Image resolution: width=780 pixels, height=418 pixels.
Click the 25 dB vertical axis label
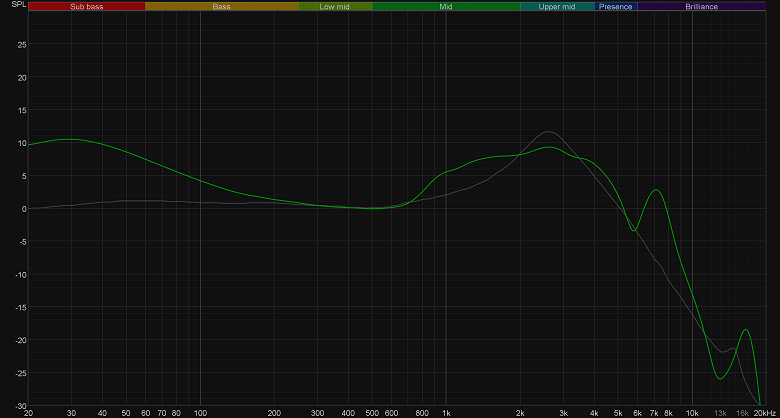tap(22, 44)
